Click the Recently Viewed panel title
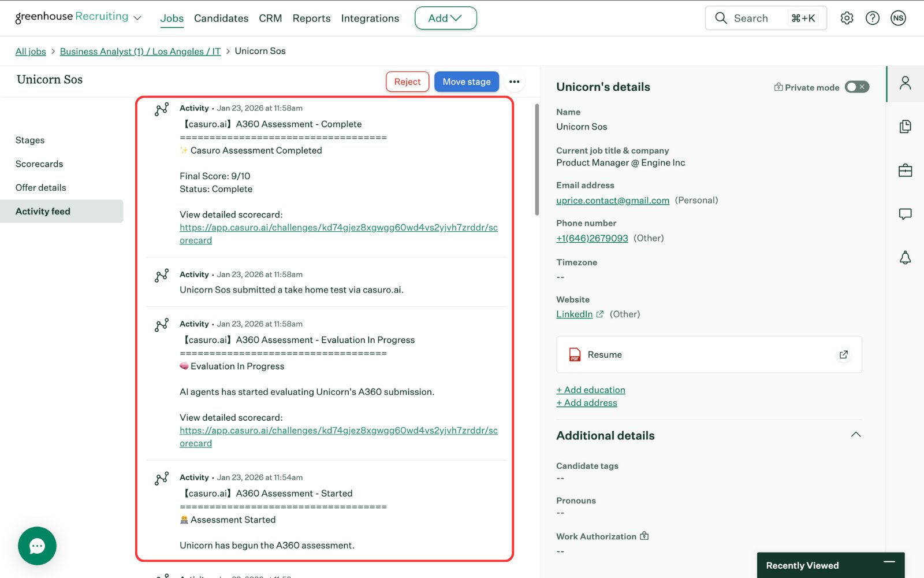Screen dimensions: 924x578 802,565
